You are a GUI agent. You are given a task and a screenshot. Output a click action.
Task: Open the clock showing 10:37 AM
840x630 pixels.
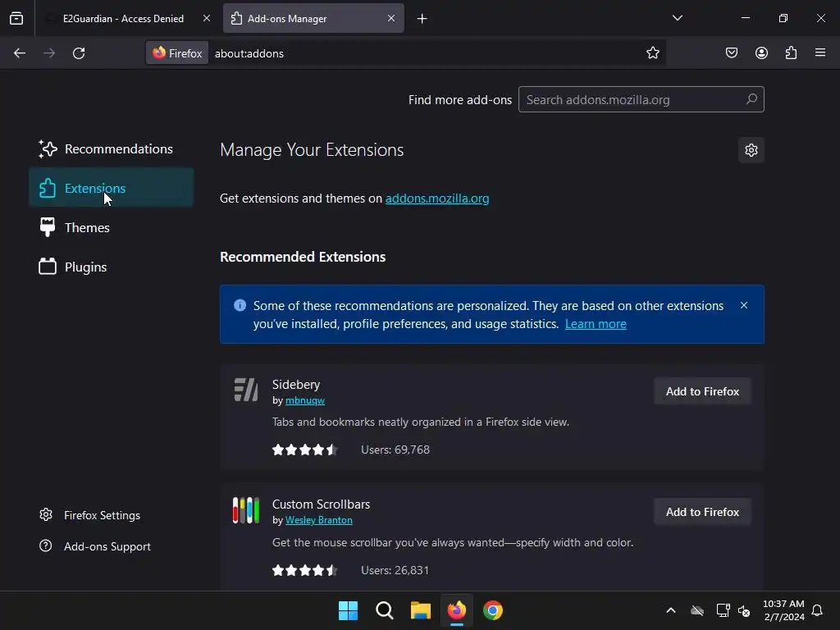click(783, 610)
